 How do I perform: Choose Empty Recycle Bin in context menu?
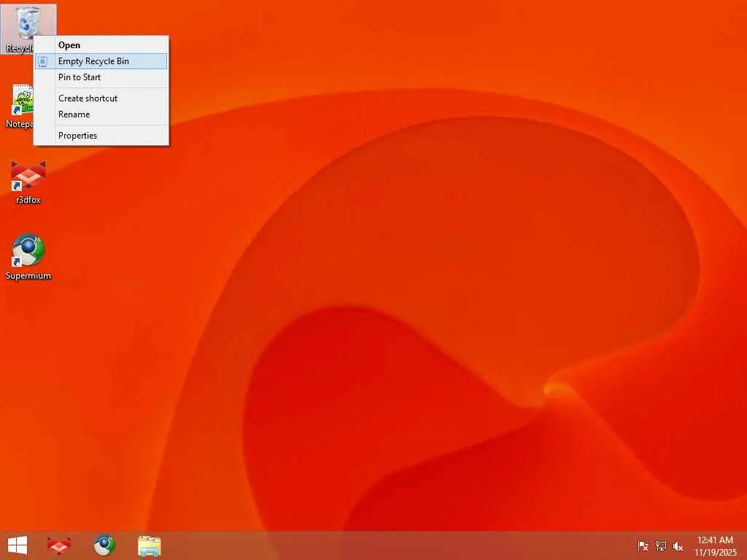101,61
